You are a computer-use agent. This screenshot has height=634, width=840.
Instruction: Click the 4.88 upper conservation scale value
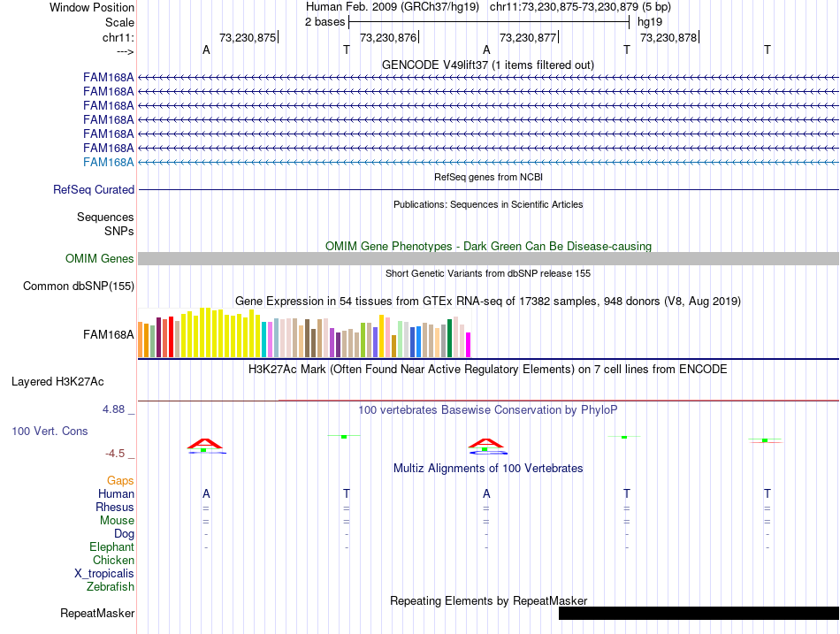tap(113, 409)
